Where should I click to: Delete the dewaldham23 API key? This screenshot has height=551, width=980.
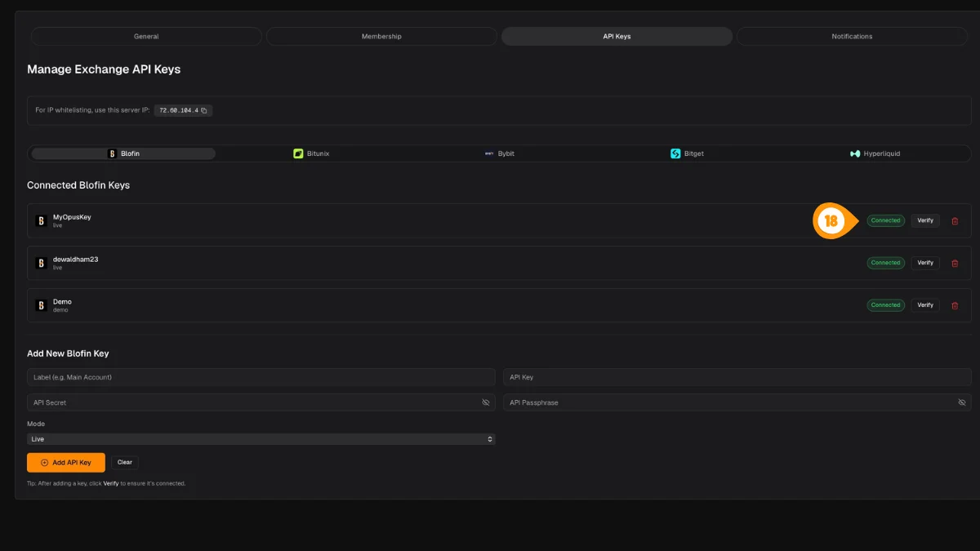coord(955,263)
